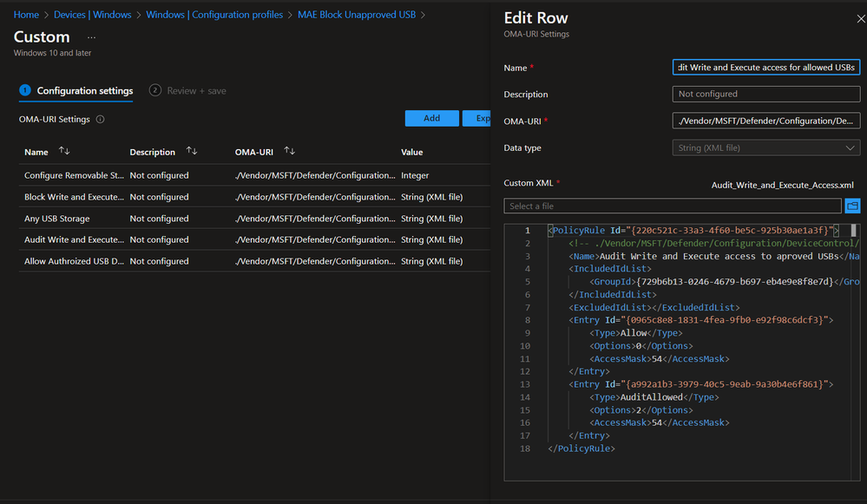Click the Add button
Viewport: 867px width, 504px height.
click(432, 118)
